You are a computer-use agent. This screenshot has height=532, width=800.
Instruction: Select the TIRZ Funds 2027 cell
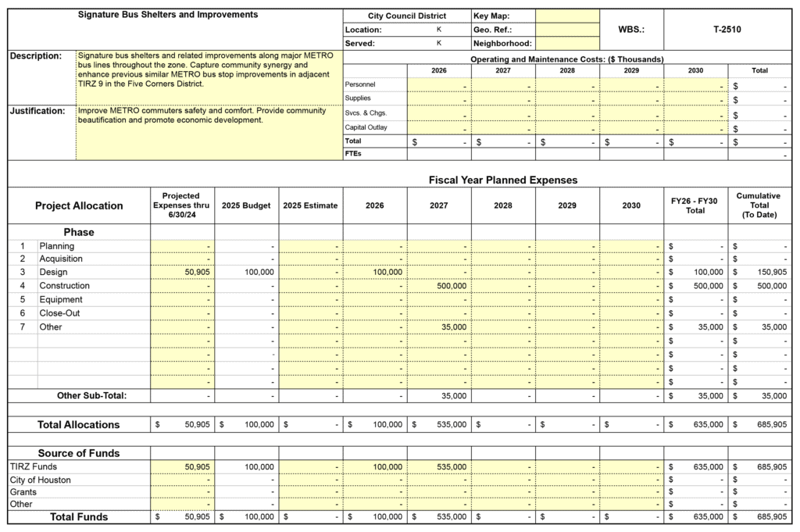point(438,466)
